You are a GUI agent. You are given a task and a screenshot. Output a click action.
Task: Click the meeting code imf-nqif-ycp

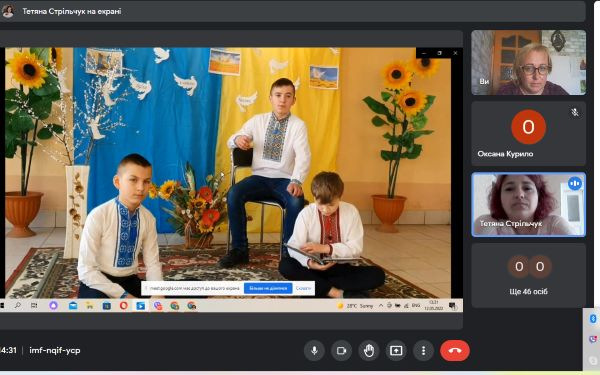tap(55, 350)
